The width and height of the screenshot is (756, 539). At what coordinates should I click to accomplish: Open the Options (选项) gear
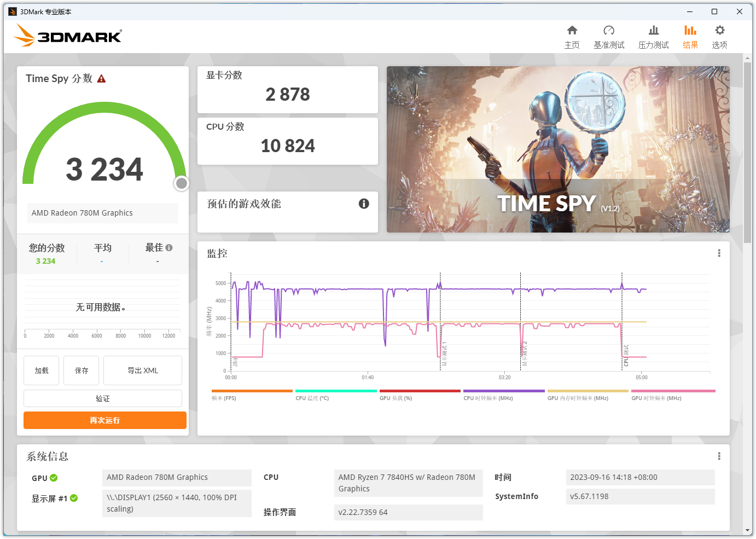tap(719, 37)
